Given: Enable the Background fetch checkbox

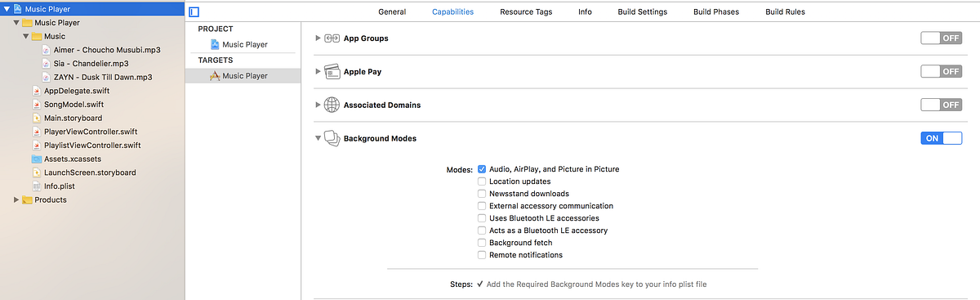Looking at the screenshot, I should 482,243.
